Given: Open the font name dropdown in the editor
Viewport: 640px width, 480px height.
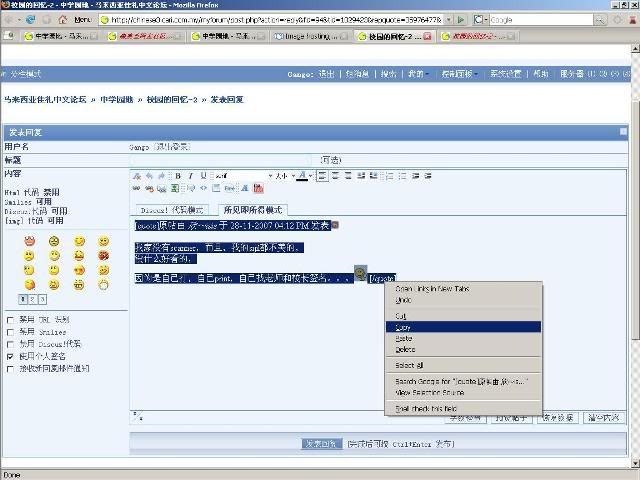Looking at the screenshot, I should click(269, 176).
